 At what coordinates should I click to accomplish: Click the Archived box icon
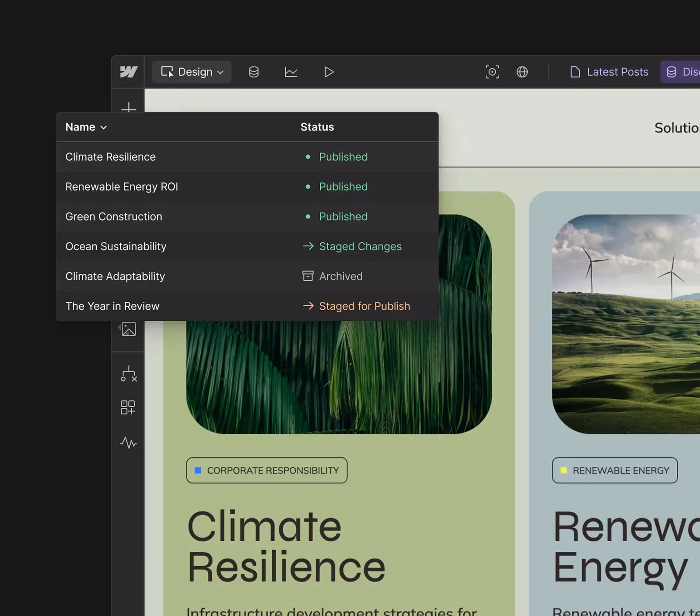point(308,276)
